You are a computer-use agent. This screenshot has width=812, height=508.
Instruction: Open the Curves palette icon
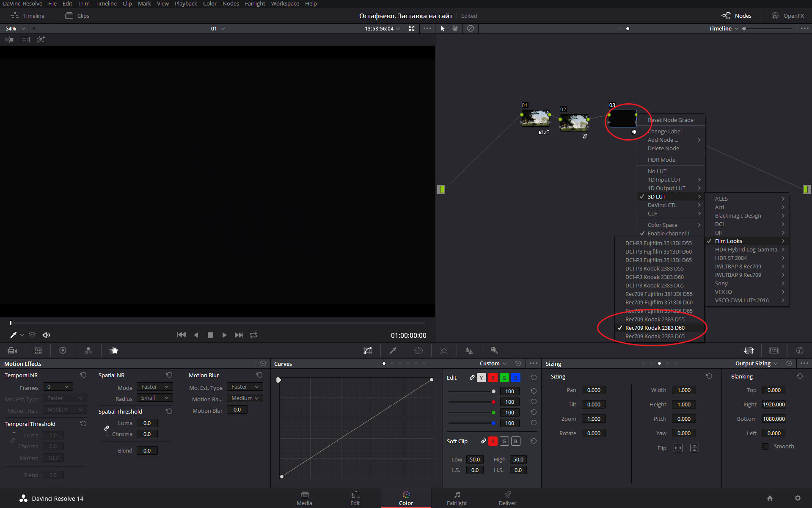click(368, 351)
